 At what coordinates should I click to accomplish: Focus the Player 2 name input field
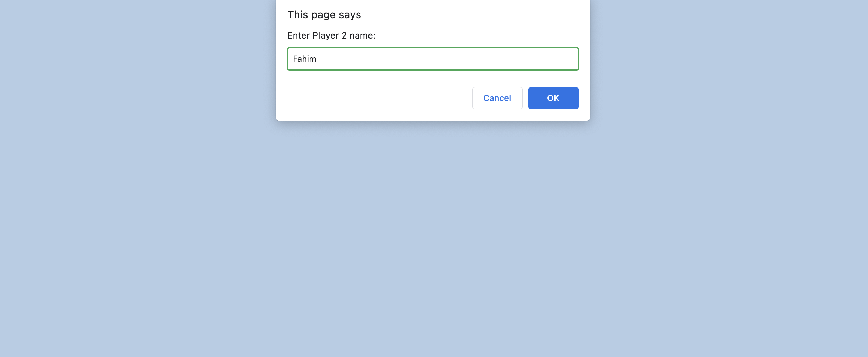tap(433, 59)
